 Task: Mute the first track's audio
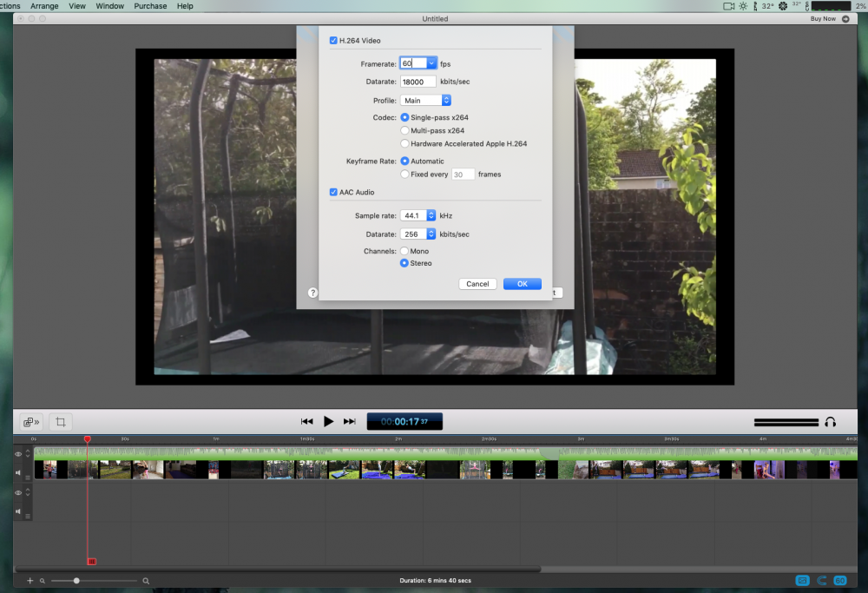pos(18,472)
